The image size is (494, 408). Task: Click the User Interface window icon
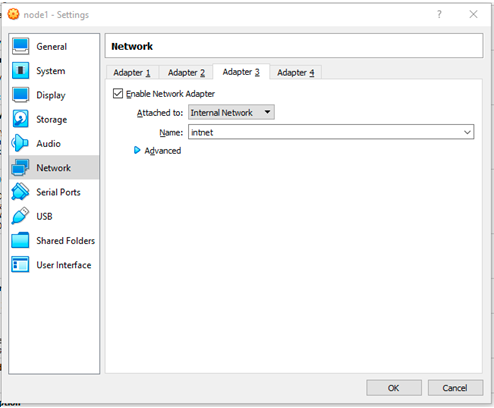20,265
